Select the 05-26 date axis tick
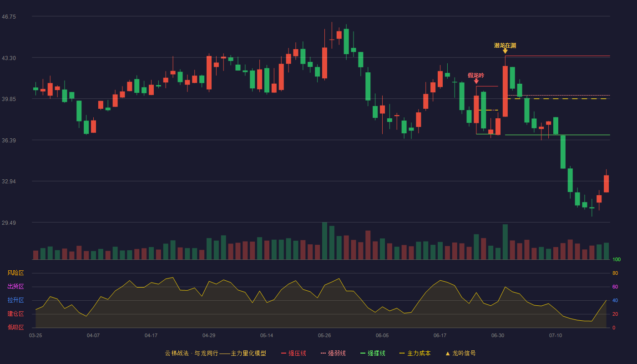Screen dimensions: 637x364 coord(324,335)
